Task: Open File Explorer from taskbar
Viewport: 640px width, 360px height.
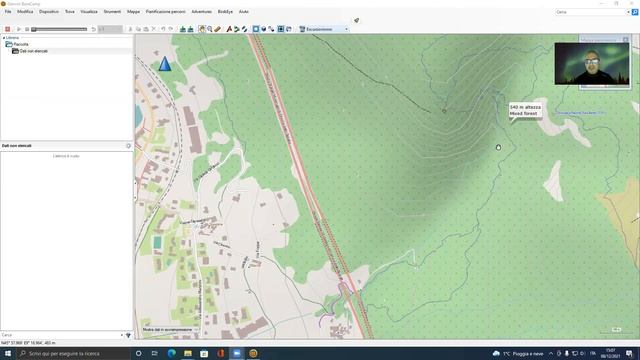Action: pos(188,353)
